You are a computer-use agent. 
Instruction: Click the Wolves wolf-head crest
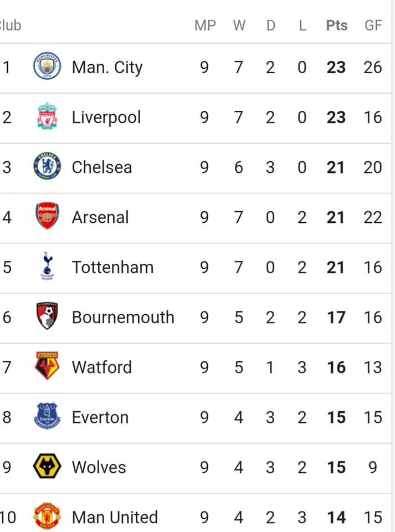(47, 466)
